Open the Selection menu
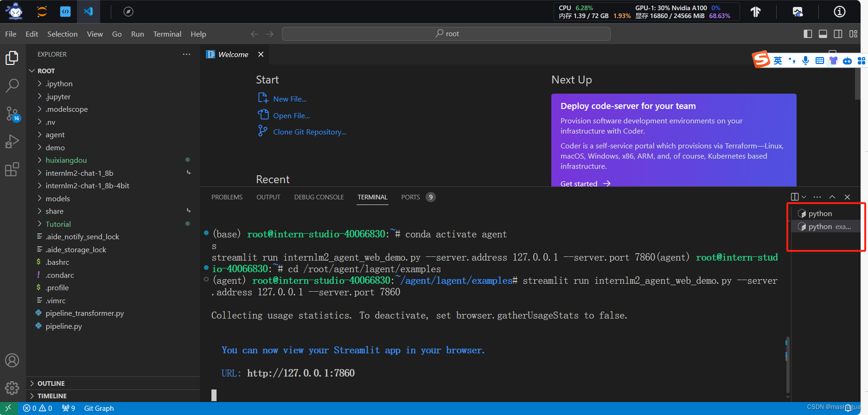Screen dimensions: 868x415 [62, 34]
